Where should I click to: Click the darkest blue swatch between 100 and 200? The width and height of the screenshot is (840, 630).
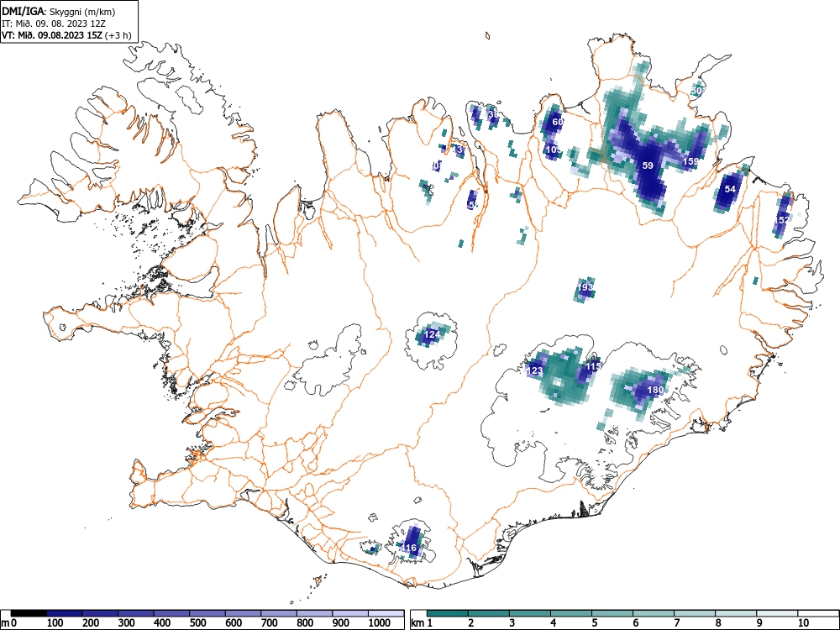(65, 613)
